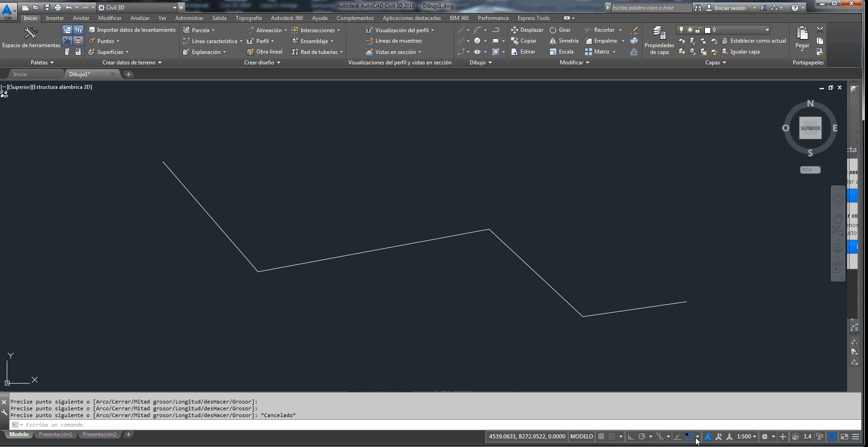The height and width of the screenshot is (447, 868).
Task: Click Líneas de muestreo tool
Action: (394, 41)
